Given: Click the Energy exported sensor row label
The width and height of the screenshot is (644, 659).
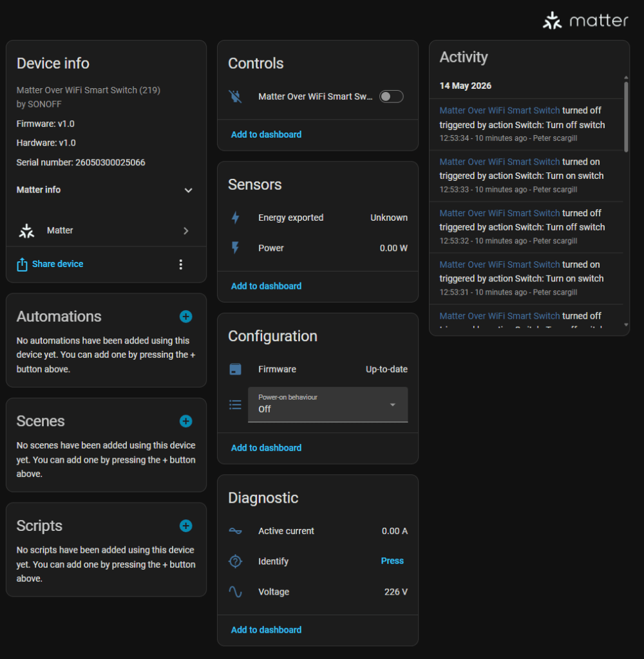Looking at the screenshot, I should 290,218.
